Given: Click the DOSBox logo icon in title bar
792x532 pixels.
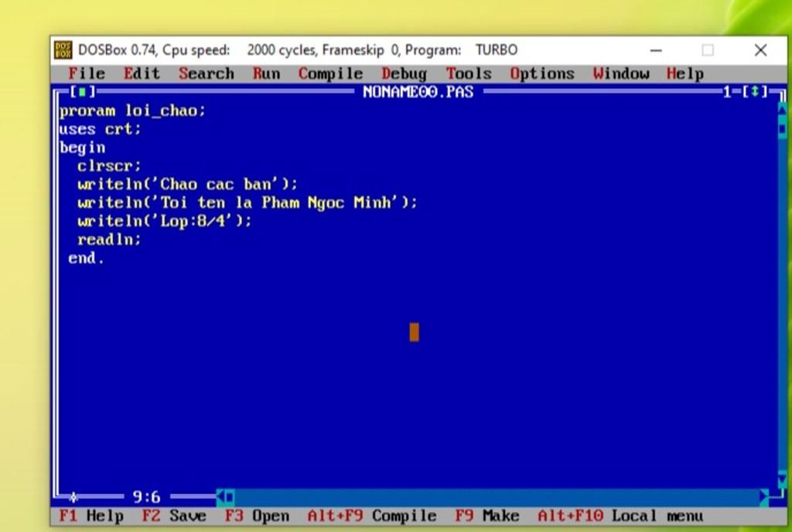Looking at the screenshot, I should [x=63, y=50].
